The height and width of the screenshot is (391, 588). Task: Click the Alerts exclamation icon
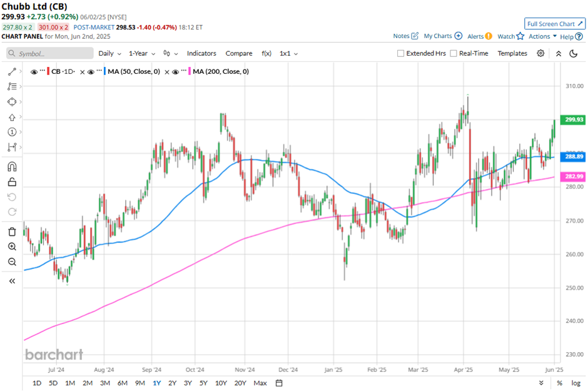[x=489, y=36]
